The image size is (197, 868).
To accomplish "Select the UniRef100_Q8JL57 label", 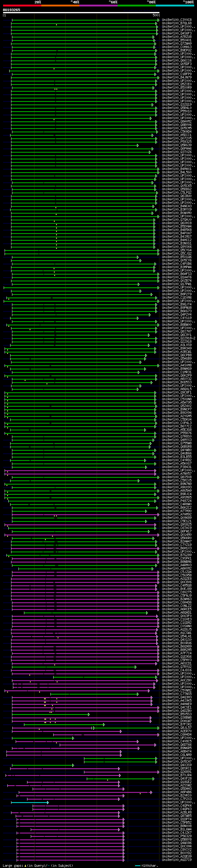I will 177,728.
